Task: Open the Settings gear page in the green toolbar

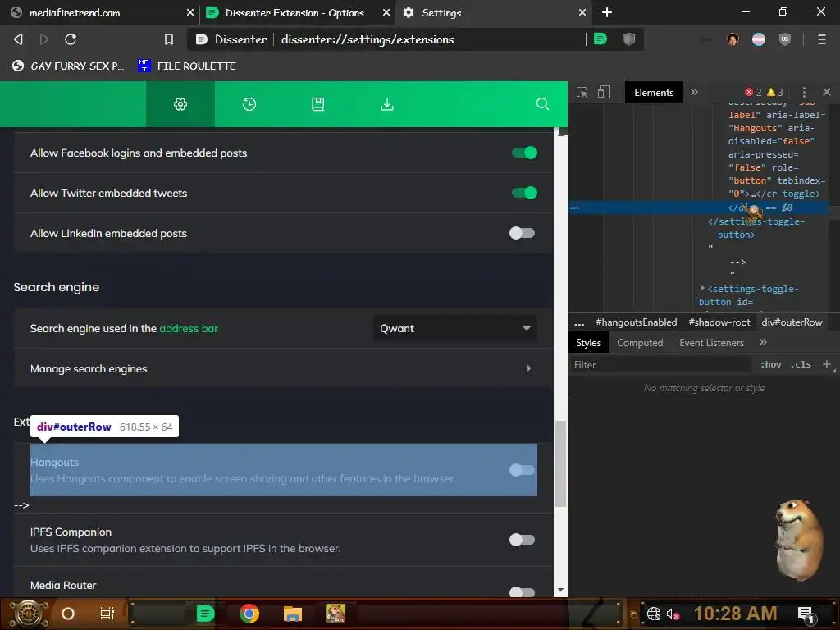Action: pyautogui.click(x=180, y=104)
